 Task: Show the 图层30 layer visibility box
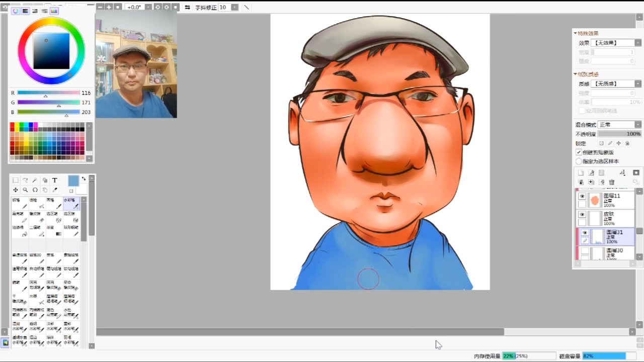(585, 250)
